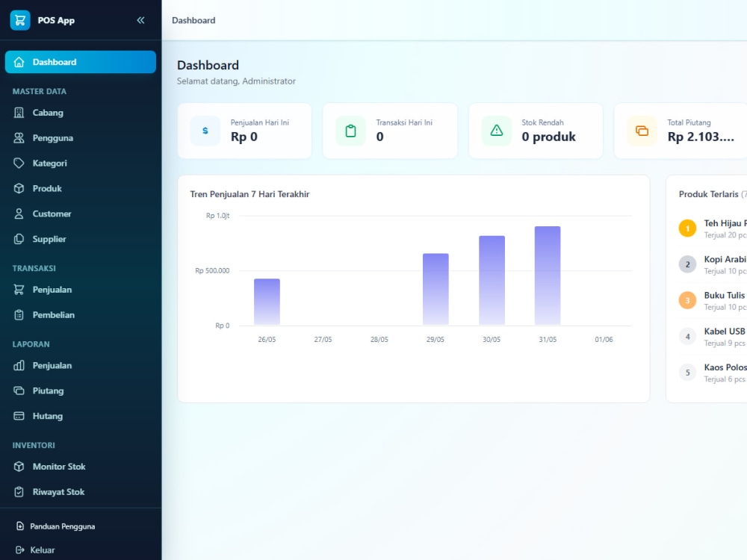747x560 pixels.
Task: Open Monitor Stok in Inventori
Action: [81, 467]
